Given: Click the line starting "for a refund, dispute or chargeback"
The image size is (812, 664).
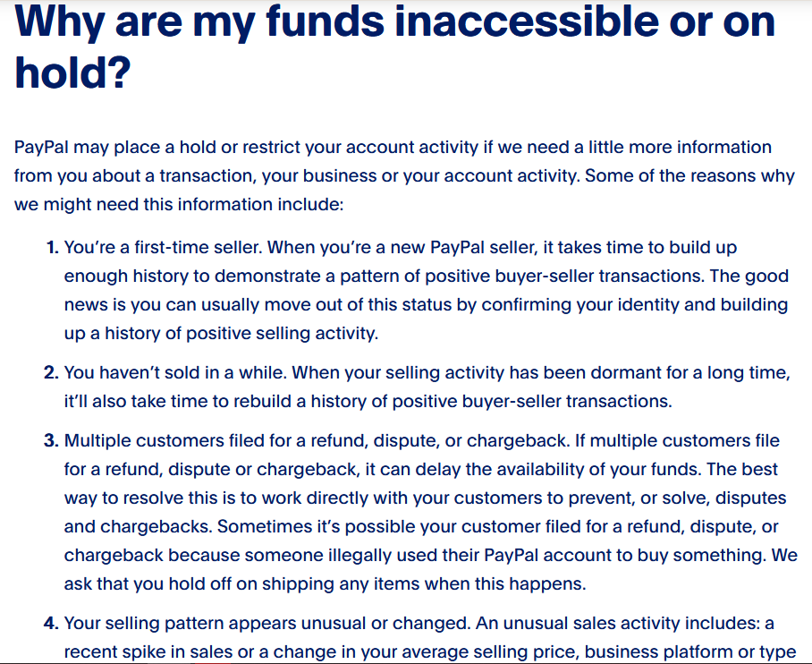Looking at the screenshot, I should 420,469.
